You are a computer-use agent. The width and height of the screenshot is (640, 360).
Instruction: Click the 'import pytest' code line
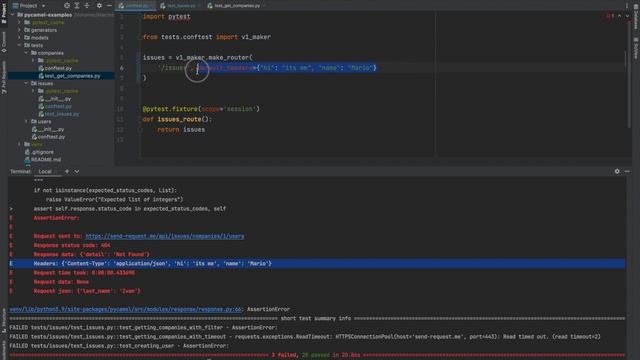point(167,17)
